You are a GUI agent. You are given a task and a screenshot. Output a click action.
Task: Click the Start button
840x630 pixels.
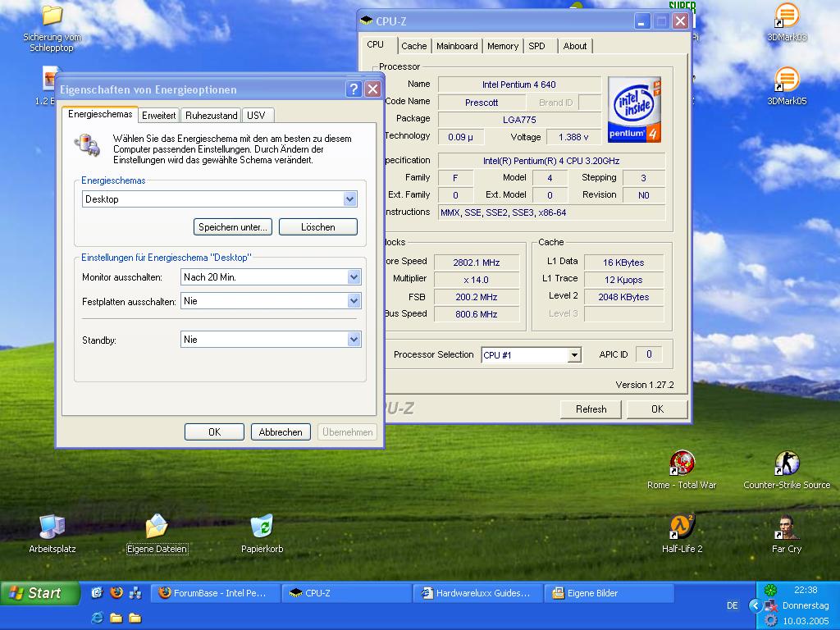[x=39, y=593]
